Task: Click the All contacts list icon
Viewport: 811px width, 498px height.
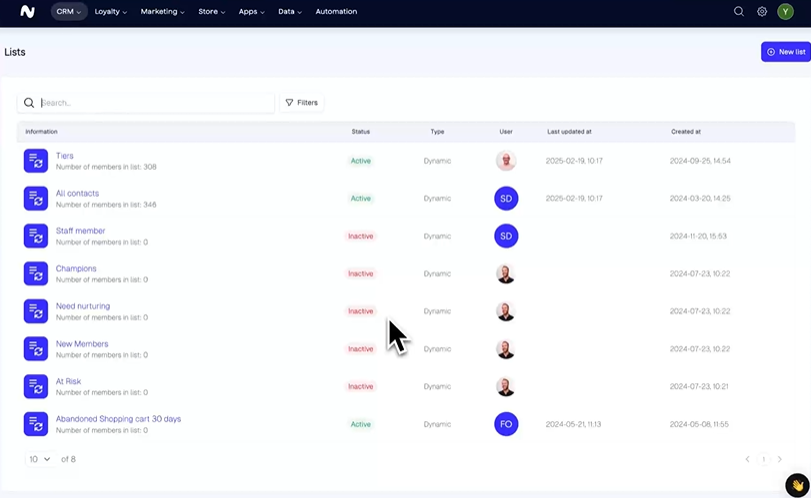Action: click(36, 199)
